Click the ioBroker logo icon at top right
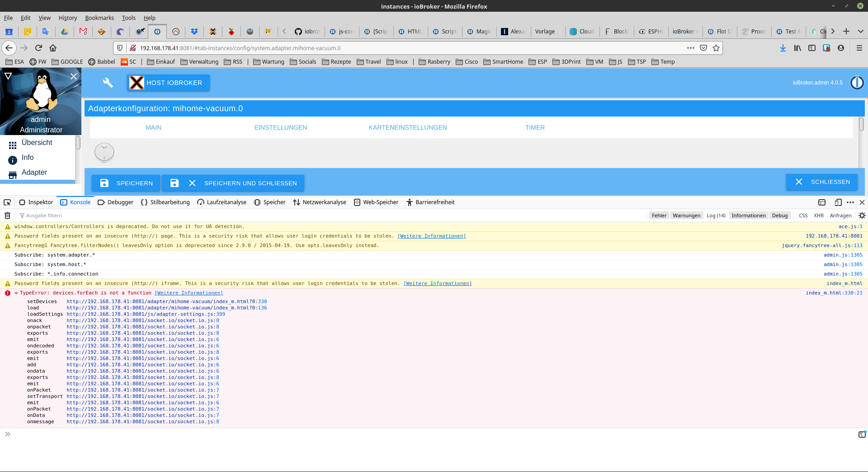 pyautogui.click(x=857, y=83)
